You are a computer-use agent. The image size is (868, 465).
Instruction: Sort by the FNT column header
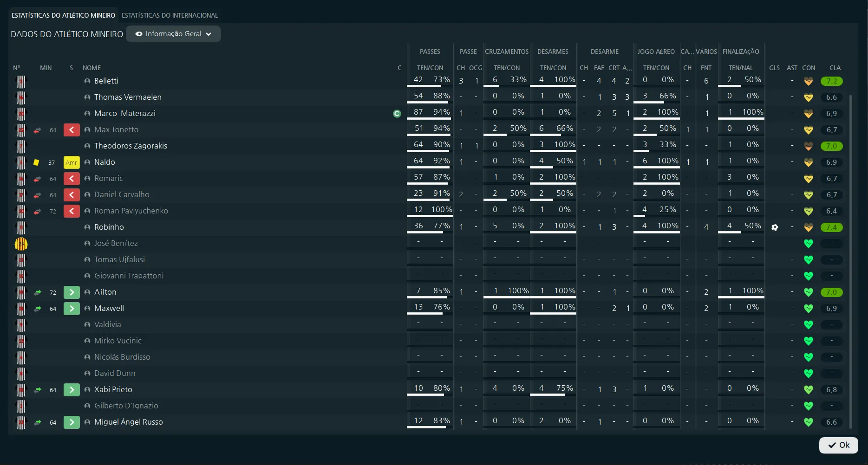point(706,68)
